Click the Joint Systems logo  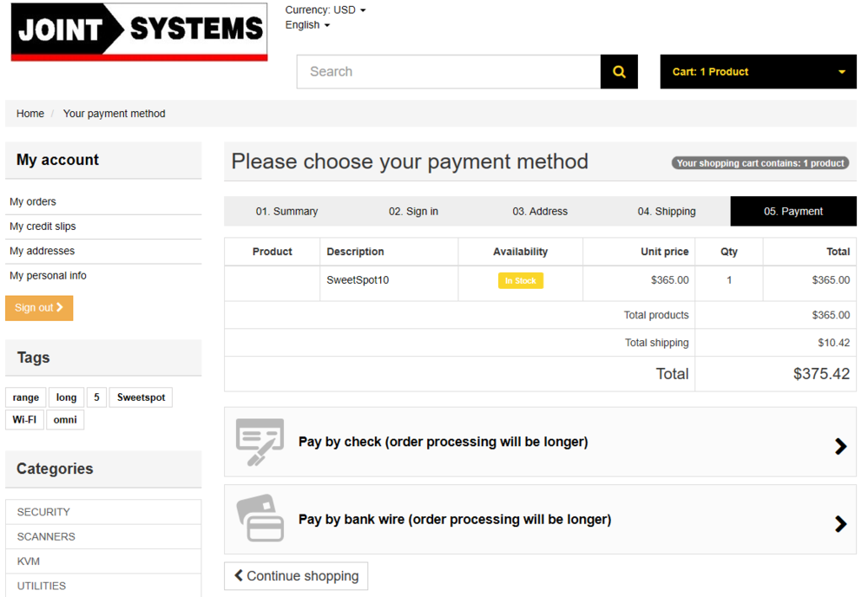[x=139, y=32]
